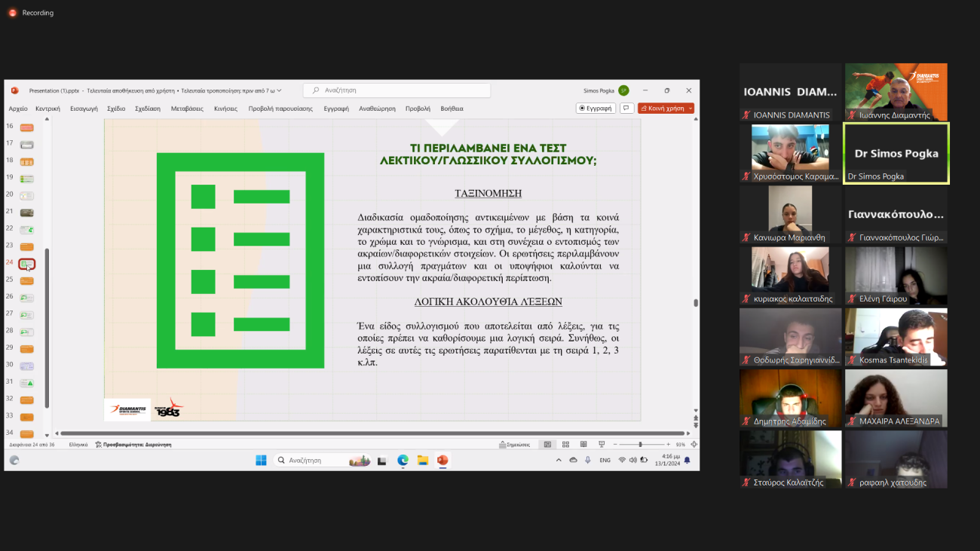Click the Κοινή χρήση share button
980x551 pixels.
666,109
